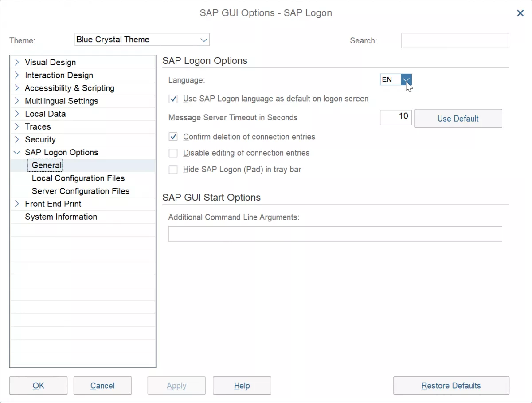Expand the Local Data node arrow

coord(17,114)
